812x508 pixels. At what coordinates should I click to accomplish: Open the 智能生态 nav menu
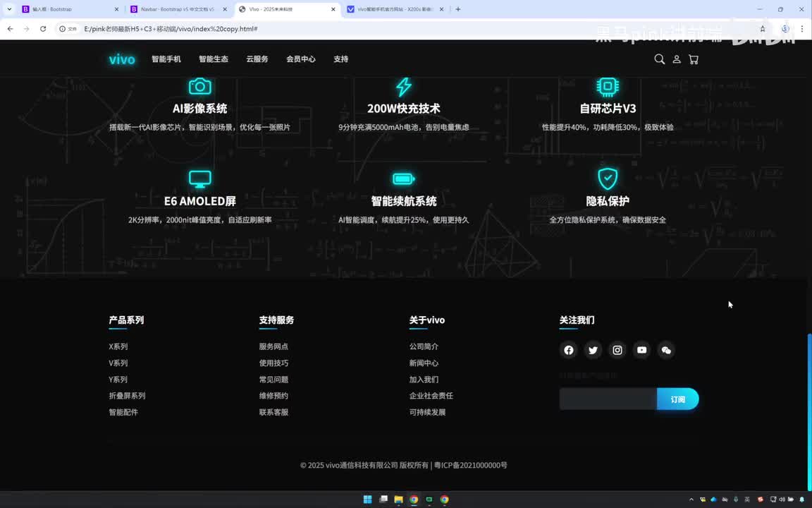(x=214, y=59)
